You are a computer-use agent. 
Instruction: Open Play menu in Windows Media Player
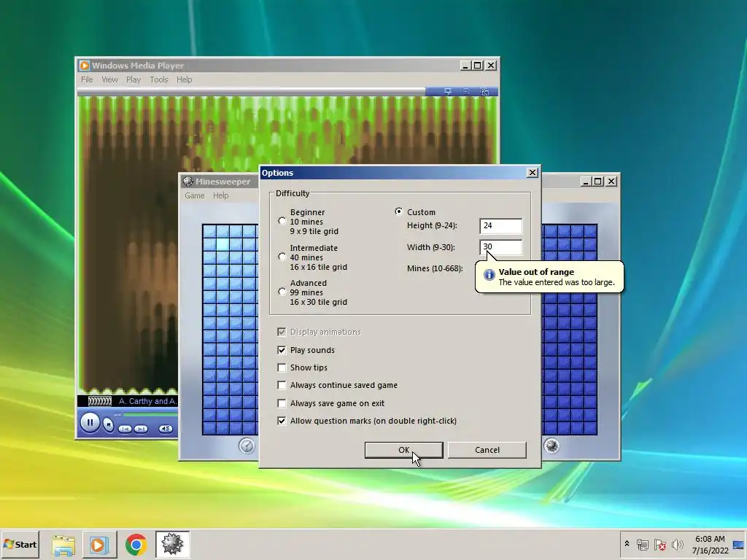pyautogui.click(x=133, y=79)
